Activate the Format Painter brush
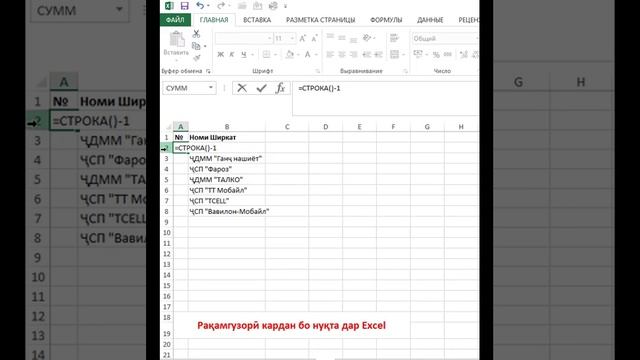Screen dimensions: 640x360 (x=196, y=58)
